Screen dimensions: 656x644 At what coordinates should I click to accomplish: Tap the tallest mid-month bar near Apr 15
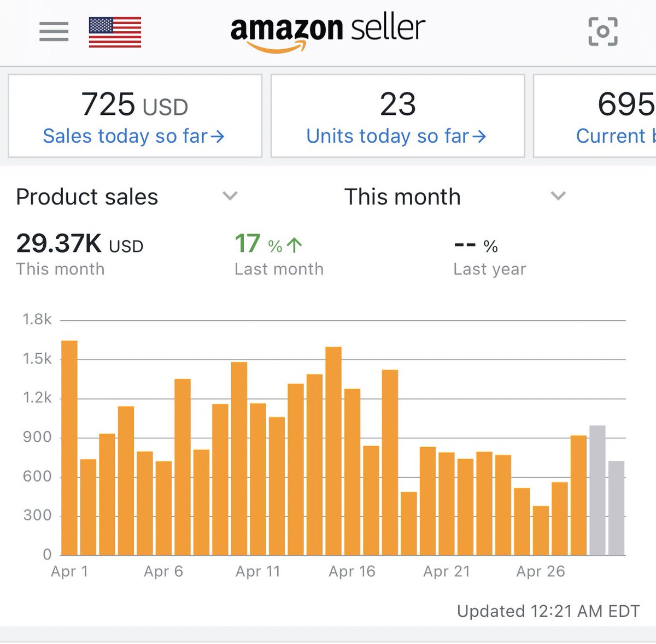pyautogui.click(x=333, y=452)
